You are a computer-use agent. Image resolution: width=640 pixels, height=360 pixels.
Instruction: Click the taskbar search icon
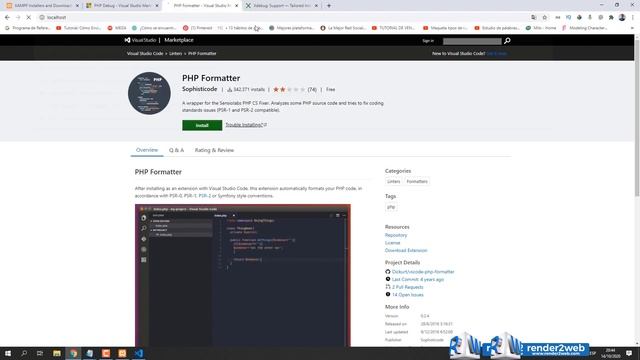[x=24, y=353]
